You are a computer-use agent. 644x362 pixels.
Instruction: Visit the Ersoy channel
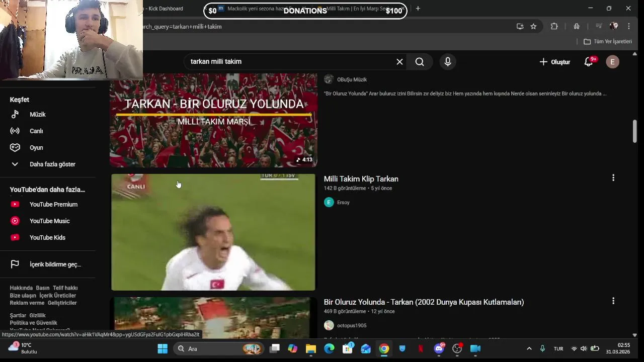pyautogui.click(x=343, y=203)
